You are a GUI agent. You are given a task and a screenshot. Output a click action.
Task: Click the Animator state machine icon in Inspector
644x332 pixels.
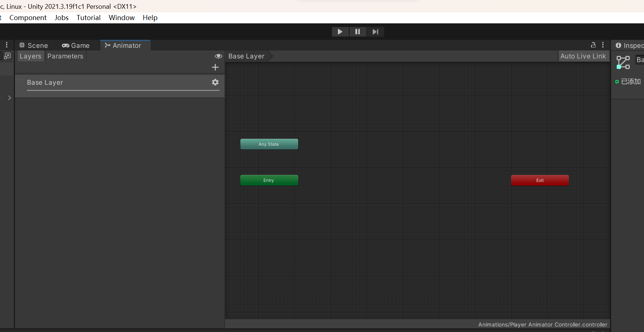point(623,62)
